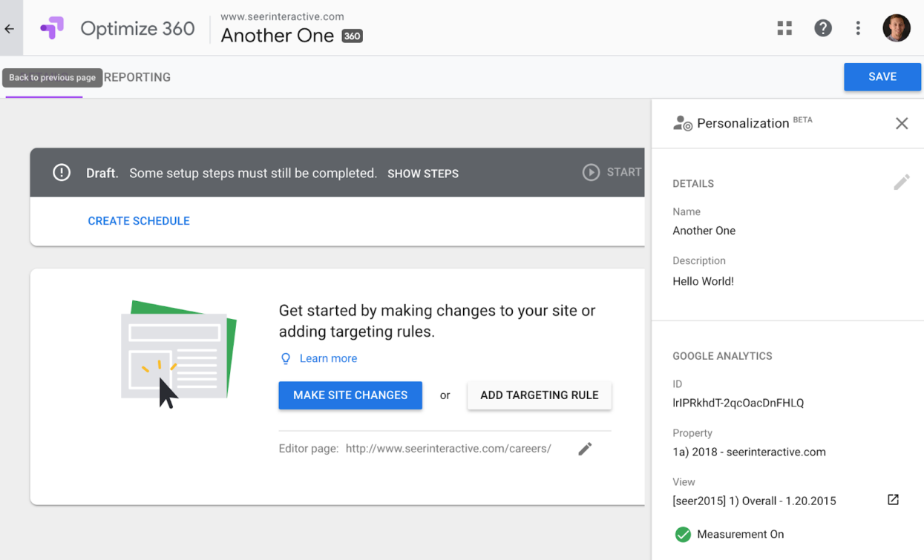The height and width of the screenshot is (560, 924).
Task: Open the Google apps grid
Action: (784, 28)
